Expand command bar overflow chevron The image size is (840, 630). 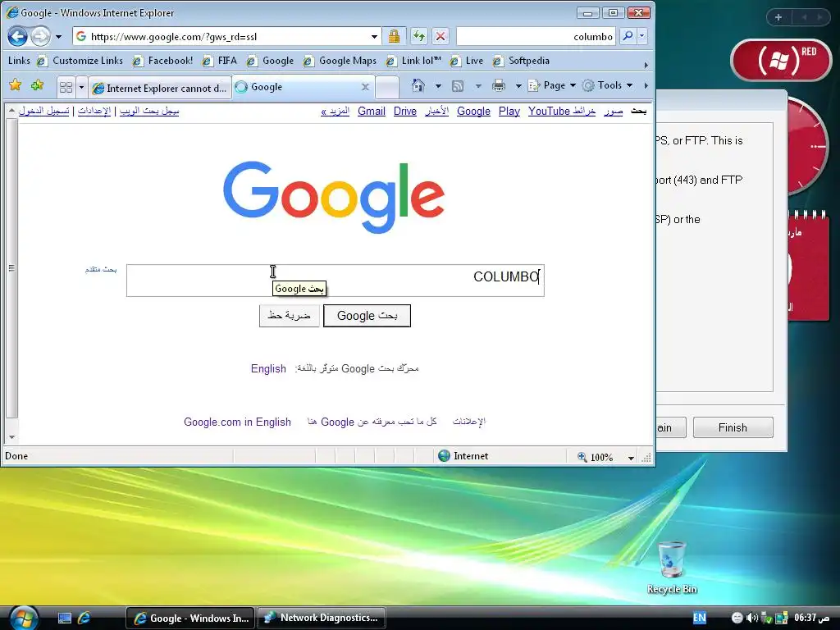point(646,85)
